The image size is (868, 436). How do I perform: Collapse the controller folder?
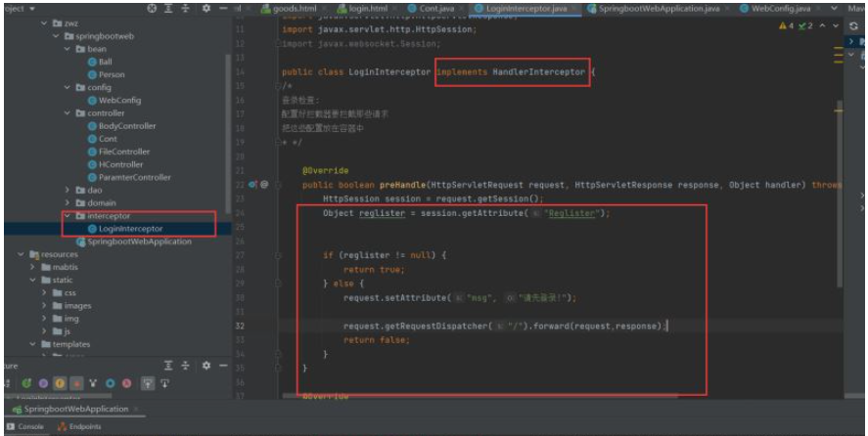point(68,113)
